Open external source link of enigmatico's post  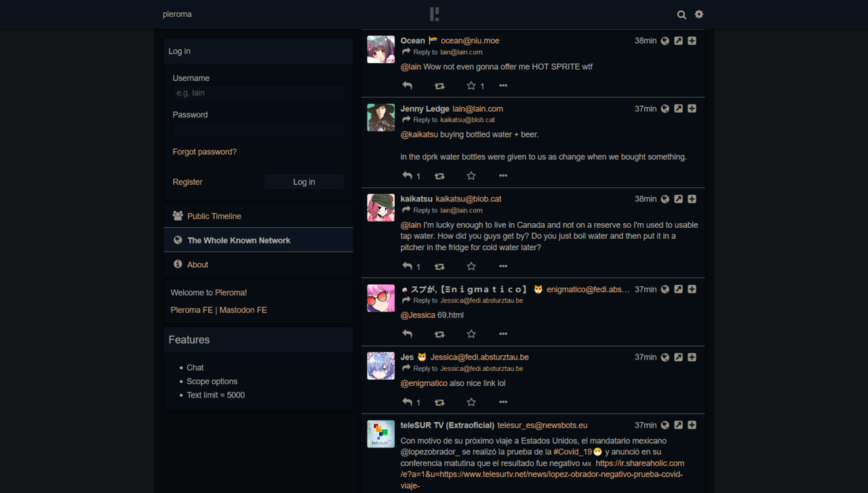(678, 290)
